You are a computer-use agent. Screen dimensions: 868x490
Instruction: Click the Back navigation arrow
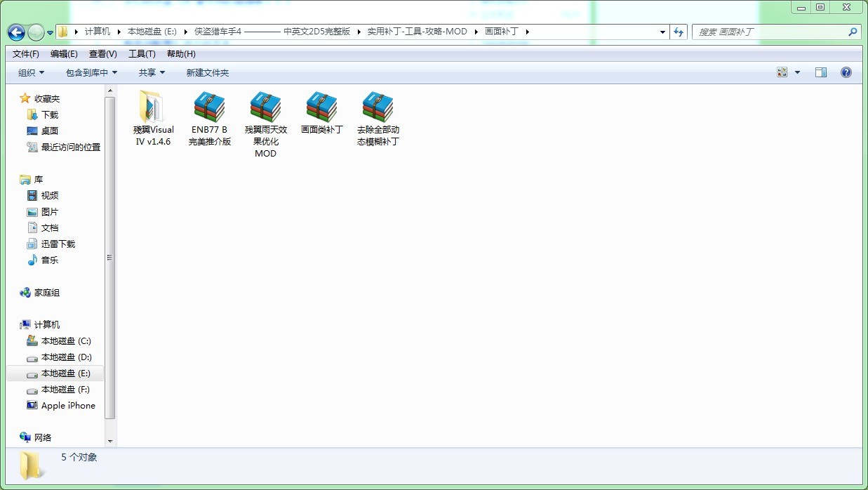pyautogui.click(x=16, y=32)
